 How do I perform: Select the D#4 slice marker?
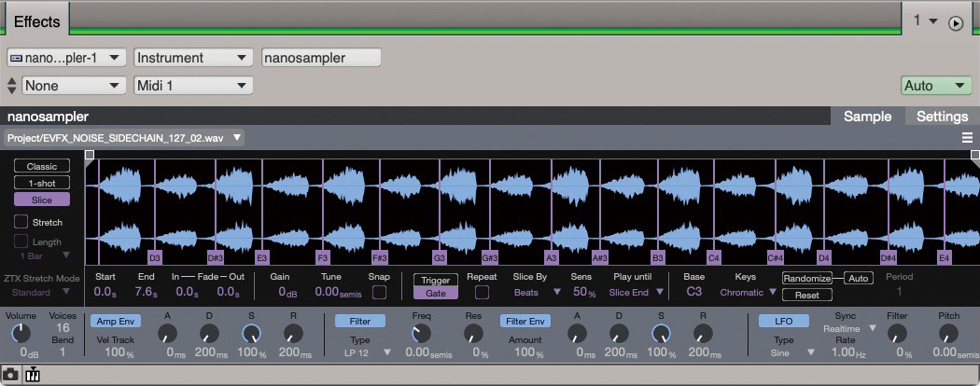(x=889, y=257)
